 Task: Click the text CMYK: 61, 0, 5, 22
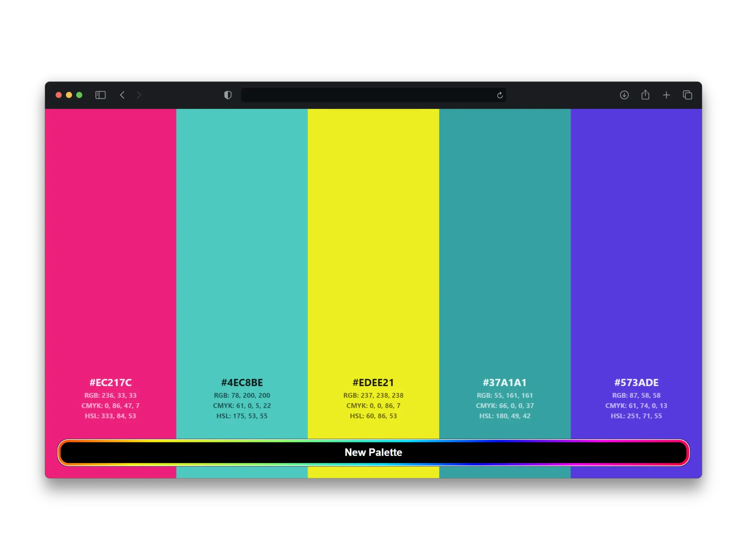click(x=242, y=406)
